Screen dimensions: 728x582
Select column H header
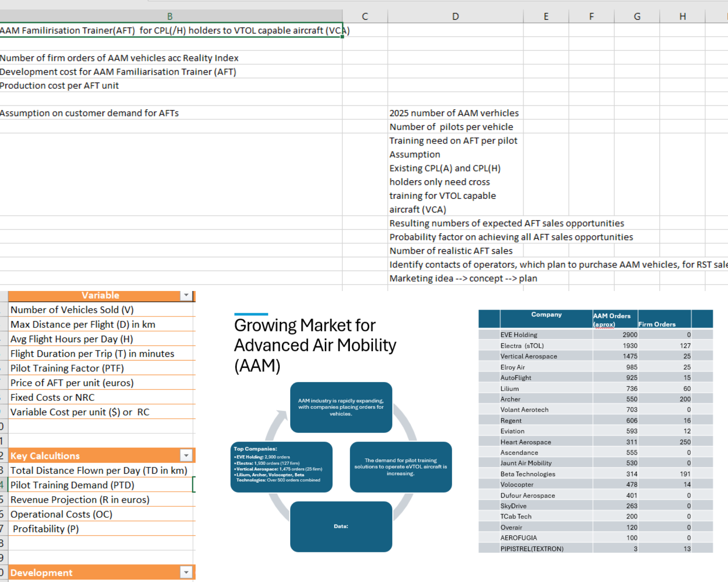coord(682,16)
